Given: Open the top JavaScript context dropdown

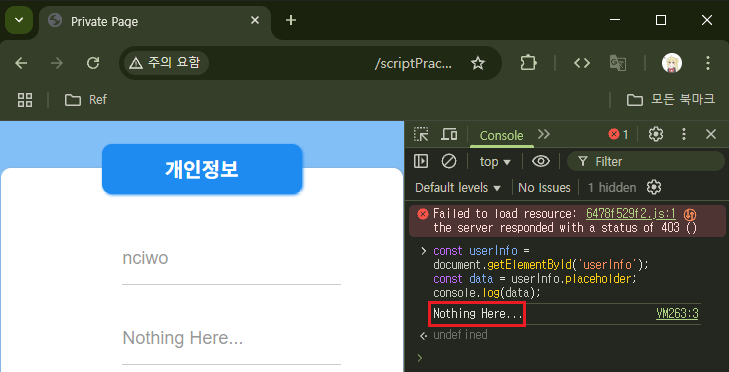Looking at the screenshot, I should point(495,161).
